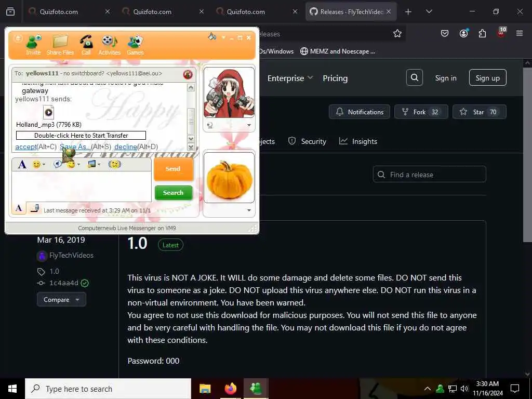Image resolution: width=532 pixels, height=399 pixels.
Task: Click the Sign up button
Action: 487,78
